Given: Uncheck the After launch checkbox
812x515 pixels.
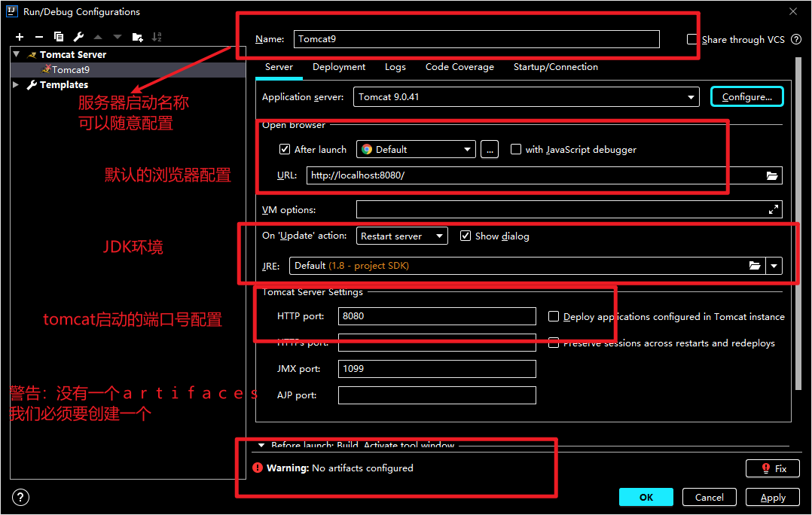Looking at the screenshot, I should [284, 150].
